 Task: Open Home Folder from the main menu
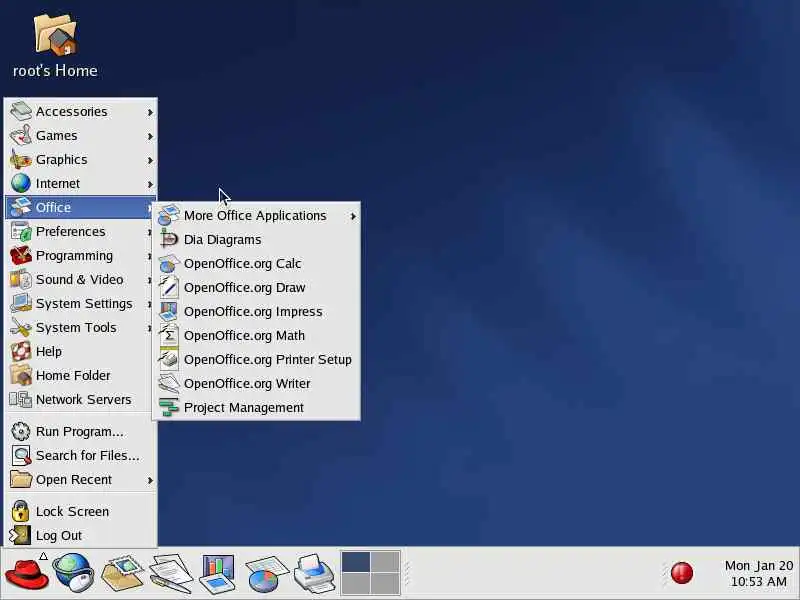coord(81,375)
